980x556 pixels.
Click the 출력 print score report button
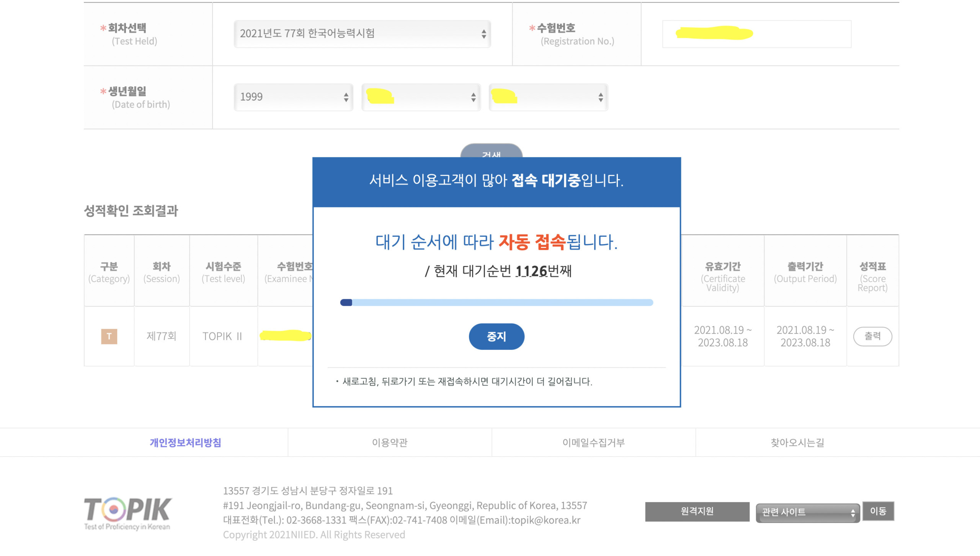pos(872,336)
